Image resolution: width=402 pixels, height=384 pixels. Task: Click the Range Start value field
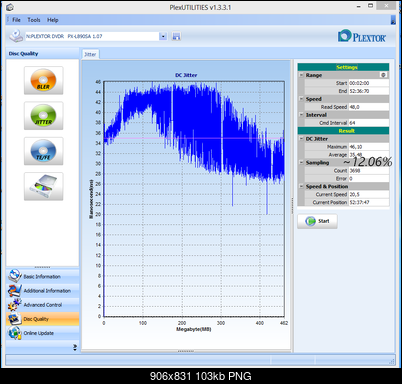pyautogui.click(x=368, y=83)
